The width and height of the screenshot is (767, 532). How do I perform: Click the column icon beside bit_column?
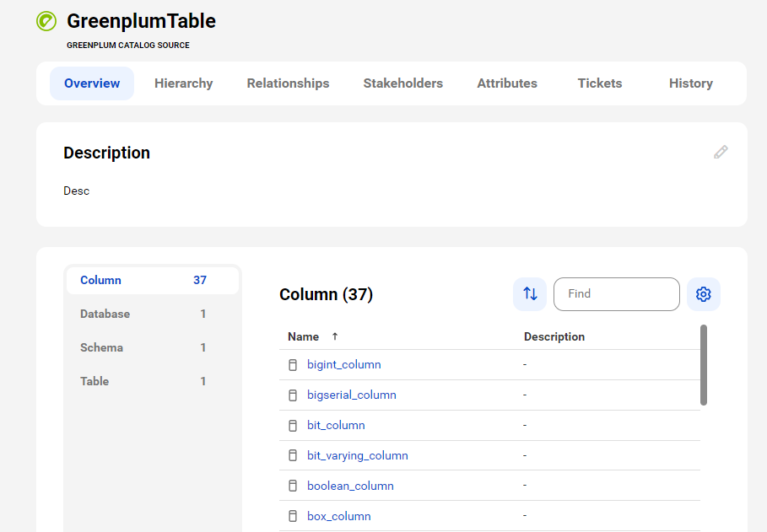click(x=293, y=426)
